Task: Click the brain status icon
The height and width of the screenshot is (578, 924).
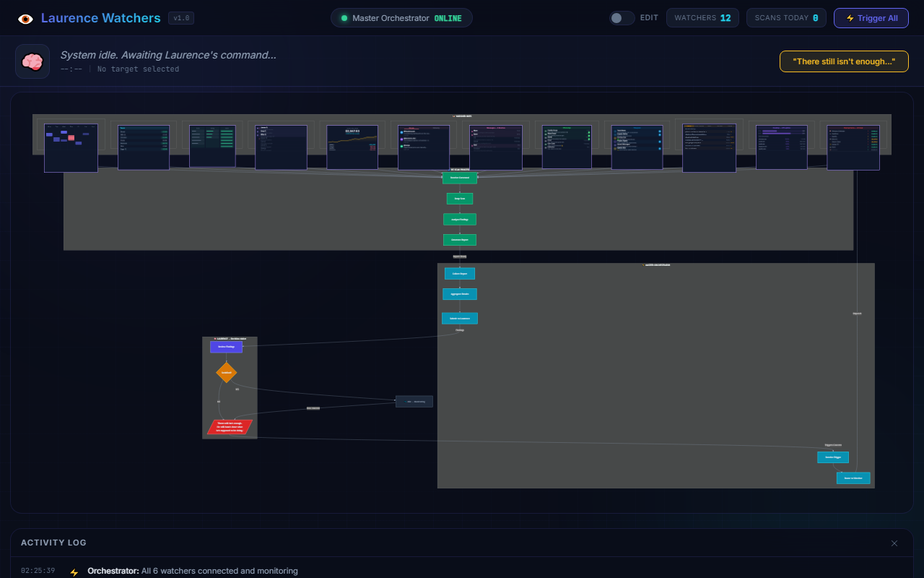Action: tap(32, 61)
